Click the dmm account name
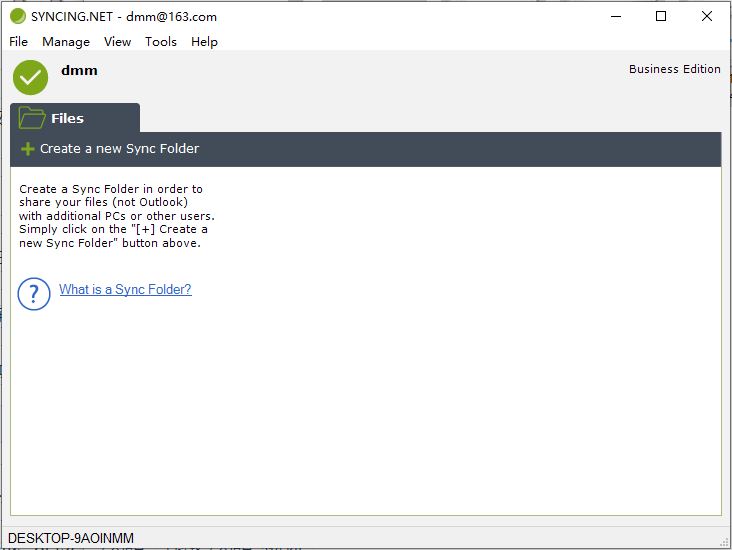Viewport: 732px width, 550px height. (79, 71)
